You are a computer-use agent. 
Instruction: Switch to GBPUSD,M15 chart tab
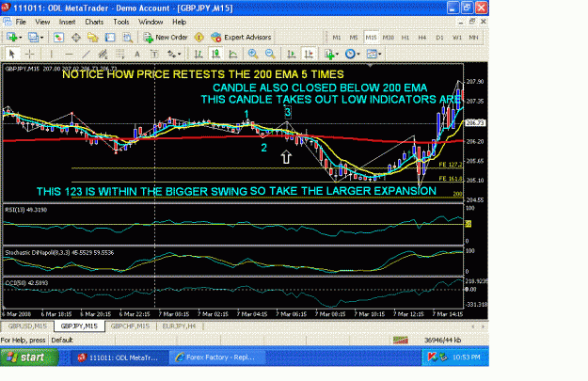point(27,326)
